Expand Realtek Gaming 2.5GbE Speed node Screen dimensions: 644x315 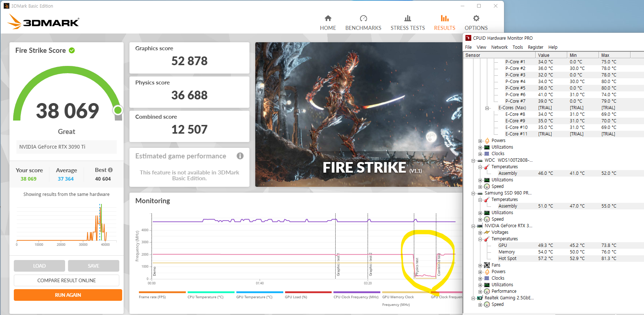click(480, 305)
